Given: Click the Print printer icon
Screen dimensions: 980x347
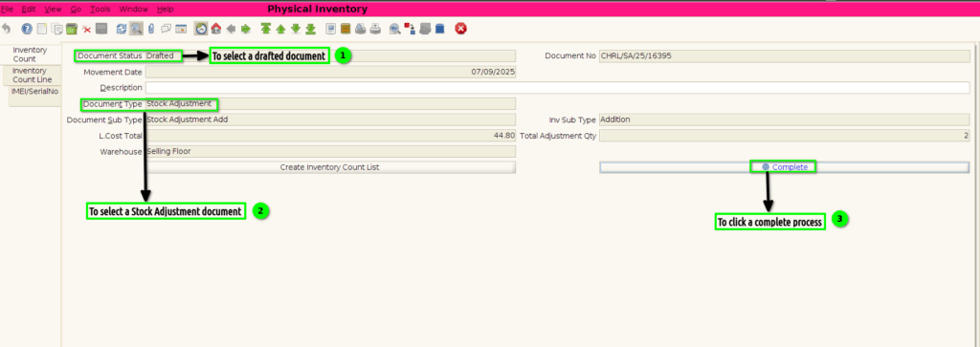Looking at the screenshot, I should [x=375, y=29].
